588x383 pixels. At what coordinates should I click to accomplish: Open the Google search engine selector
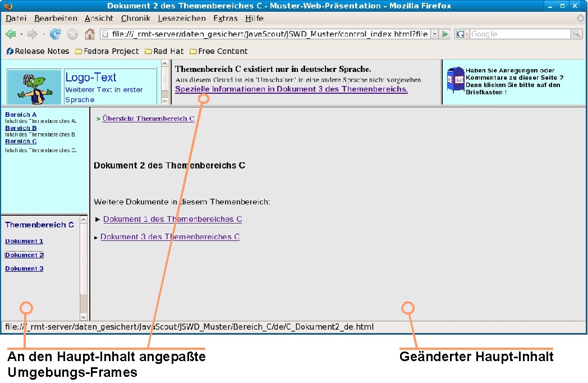tap(461, 34)
